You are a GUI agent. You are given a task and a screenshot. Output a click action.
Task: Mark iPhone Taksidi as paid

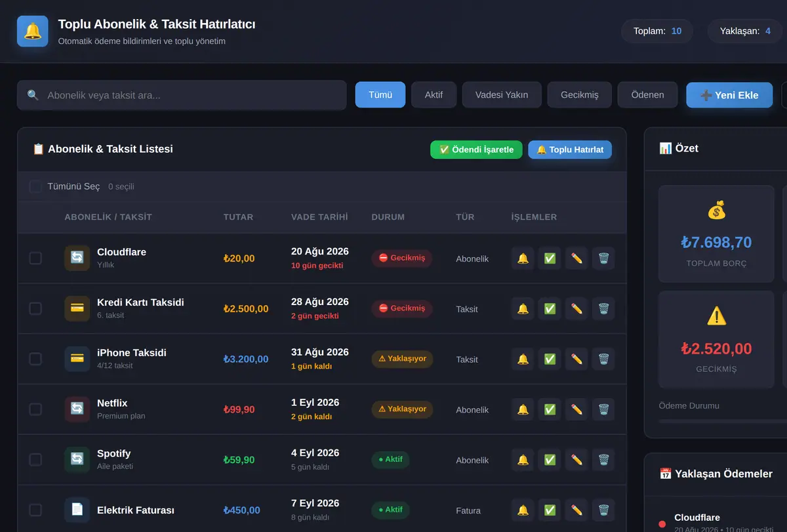(x=550, y=359)
